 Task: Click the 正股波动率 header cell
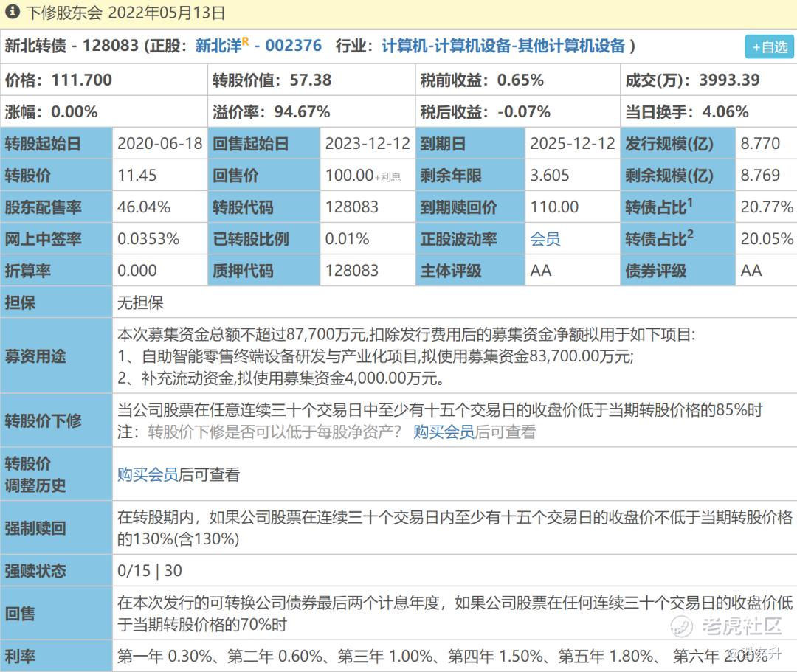click(x=470, y=239)
